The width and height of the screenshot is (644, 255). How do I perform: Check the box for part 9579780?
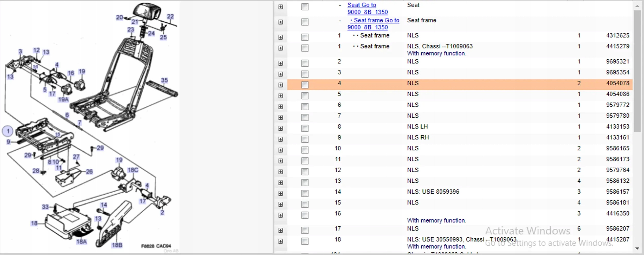click(x=305, y=118)
